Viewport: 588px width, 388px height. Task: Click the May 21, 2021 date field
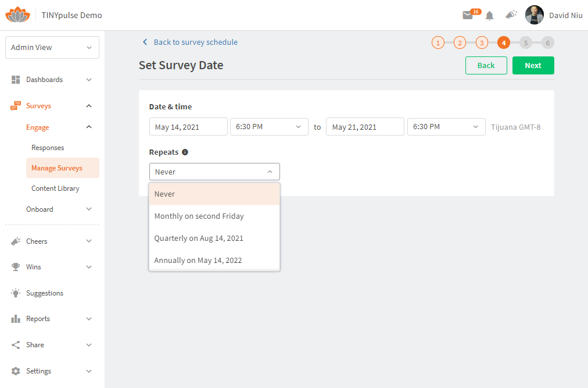click(x=365, y=126)
